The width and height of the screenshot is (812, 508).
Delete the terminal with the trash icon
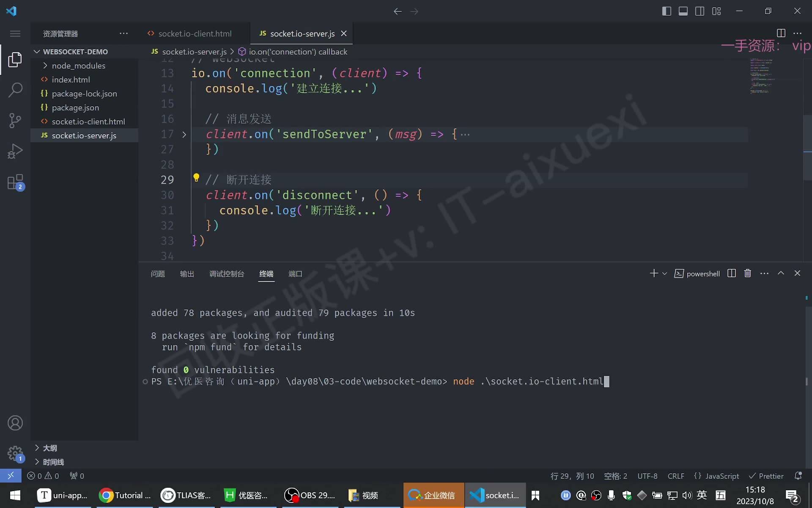(x=748, y=273)
